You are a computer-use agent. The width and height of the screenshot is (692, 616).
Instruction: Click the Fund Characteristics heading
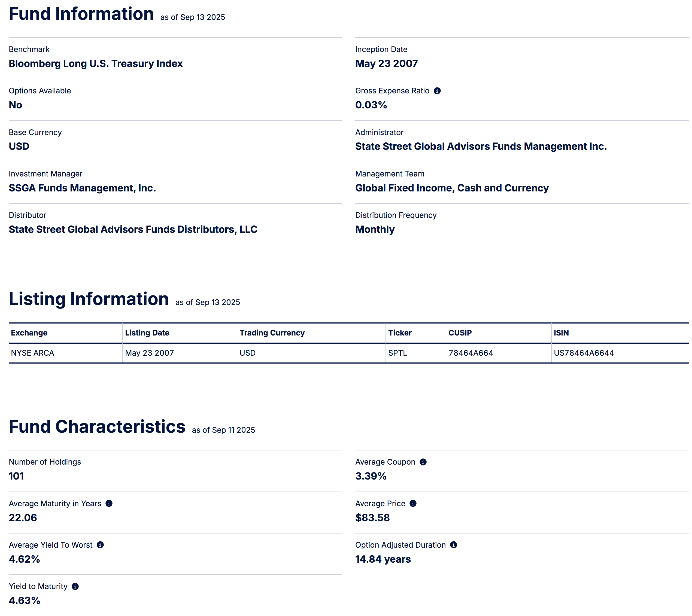pos(97,426)
